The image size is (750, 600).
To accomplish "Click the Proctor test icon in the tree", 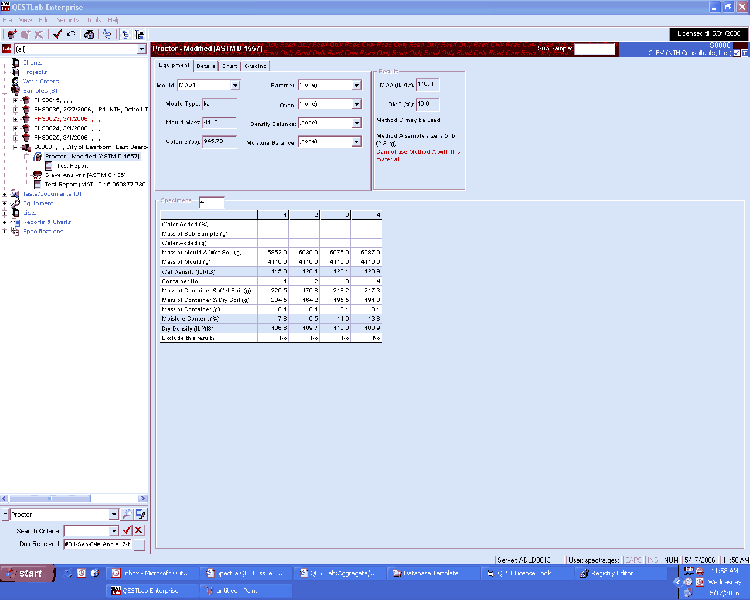I will coord(37,156).
